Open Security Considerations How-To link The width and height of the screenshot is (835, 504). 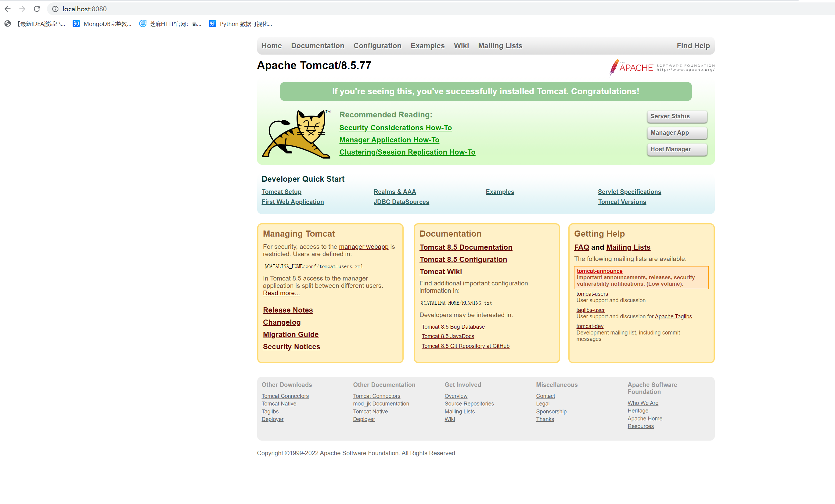pos(395,128)
